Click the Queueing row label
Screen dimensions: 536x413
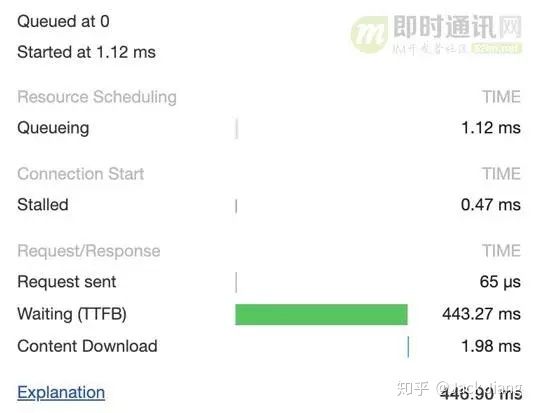click(x=53, y=129)
